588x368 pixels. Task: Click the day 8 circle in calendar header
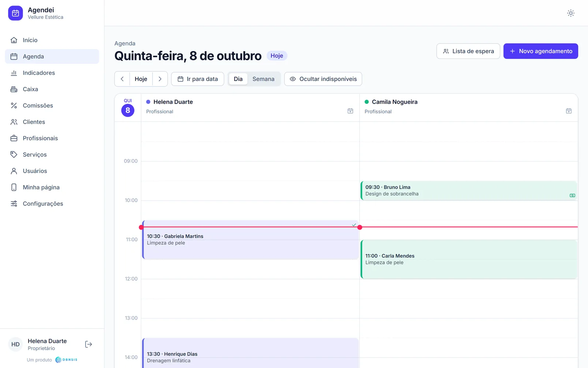[x=128, y=110]
